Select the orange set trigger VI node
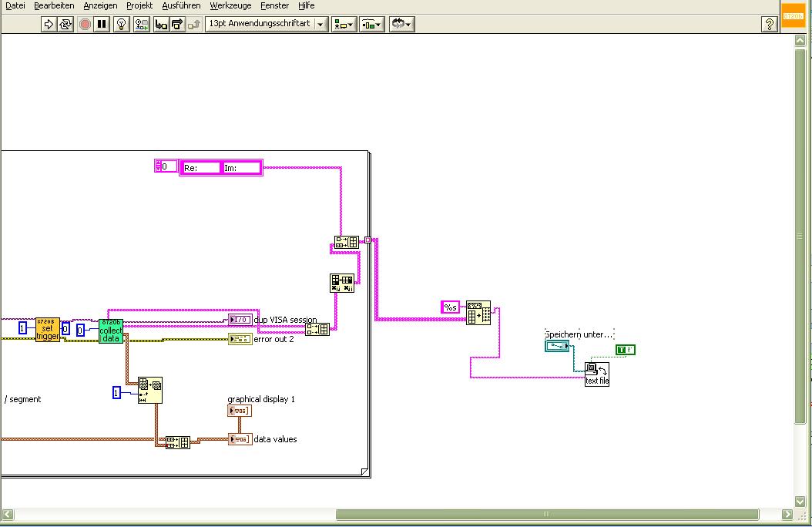The height and width of the screenshot is (527, 812). [x=48, y=329]
